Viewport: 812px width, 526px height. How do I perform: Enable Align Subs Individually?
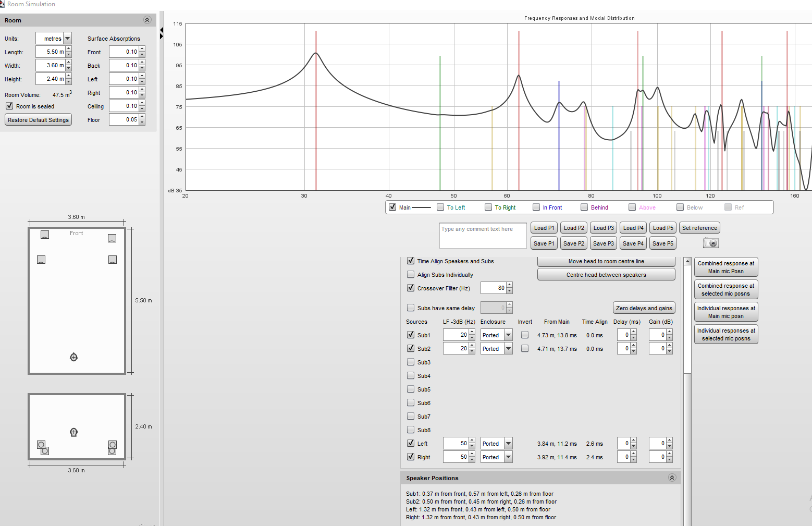pyautogui.click(x=411, y=274)
